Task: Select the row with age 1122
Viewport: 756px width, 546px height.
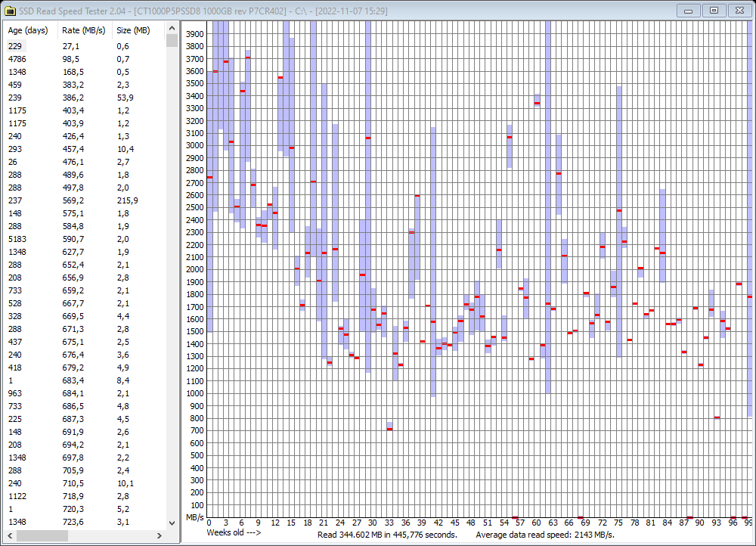Action: click(85, 496)
